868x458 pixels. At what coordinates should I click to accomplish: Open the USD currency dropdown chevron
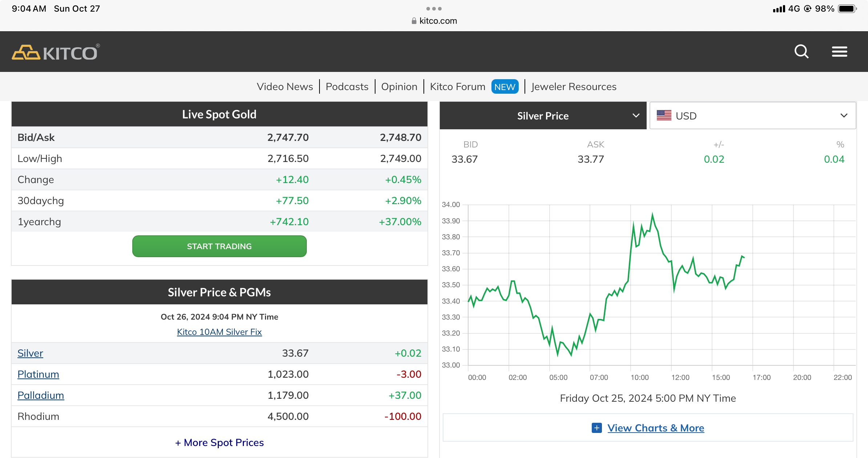point(844,115)
